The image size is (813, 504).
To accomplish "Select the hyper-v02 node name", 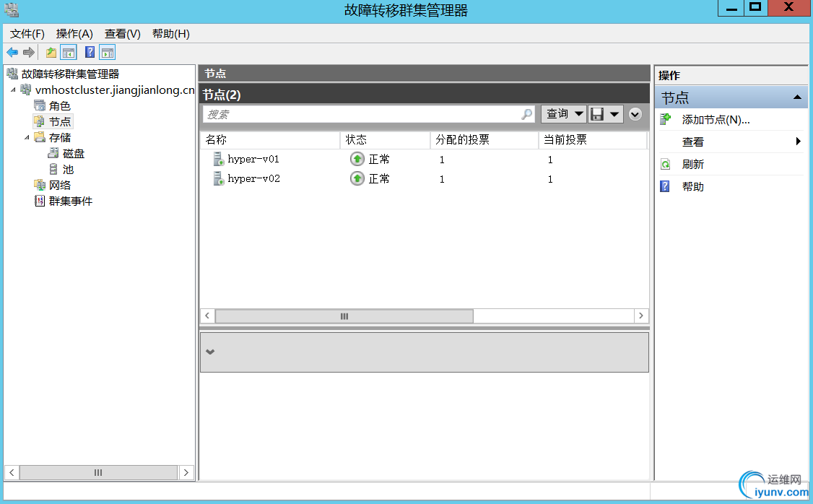I will [253, 179].
